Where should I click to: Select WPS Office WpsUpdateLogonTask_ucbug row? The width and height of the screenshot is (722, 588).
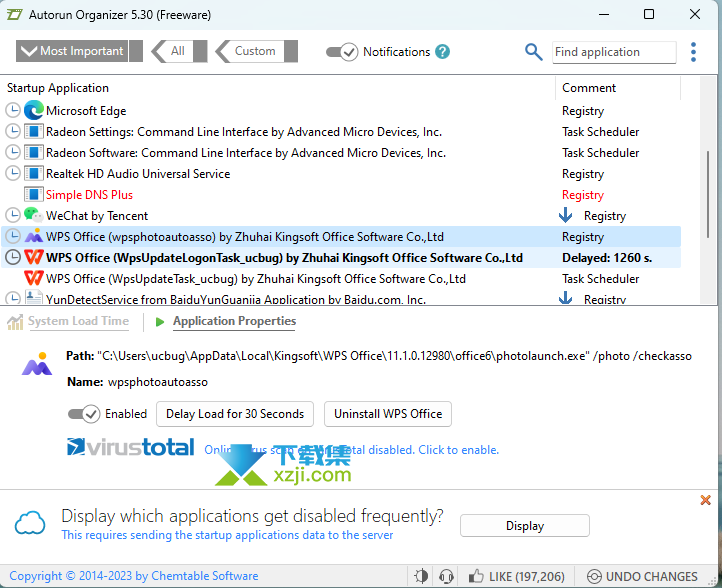341,258
